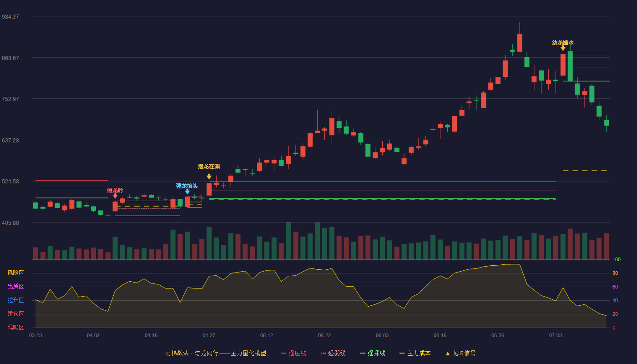Click the 07-08 date axis label
Viewport: 637px width, 364px height.
(556, 335)
